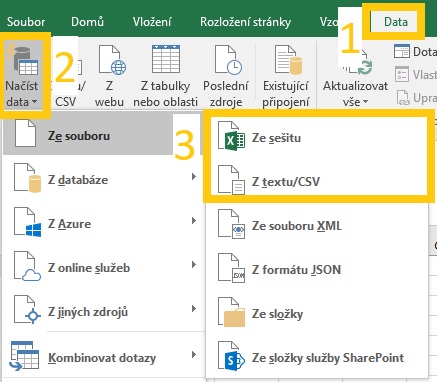
Task: Expand the Z databáze submenu arrow
Action: pos(194,177)
